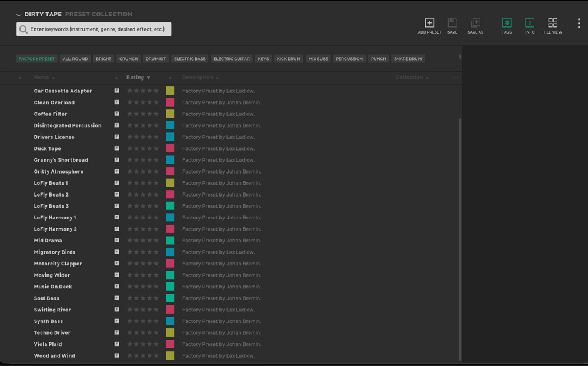Filter by the Electric Guitar tag

[232, 59]
